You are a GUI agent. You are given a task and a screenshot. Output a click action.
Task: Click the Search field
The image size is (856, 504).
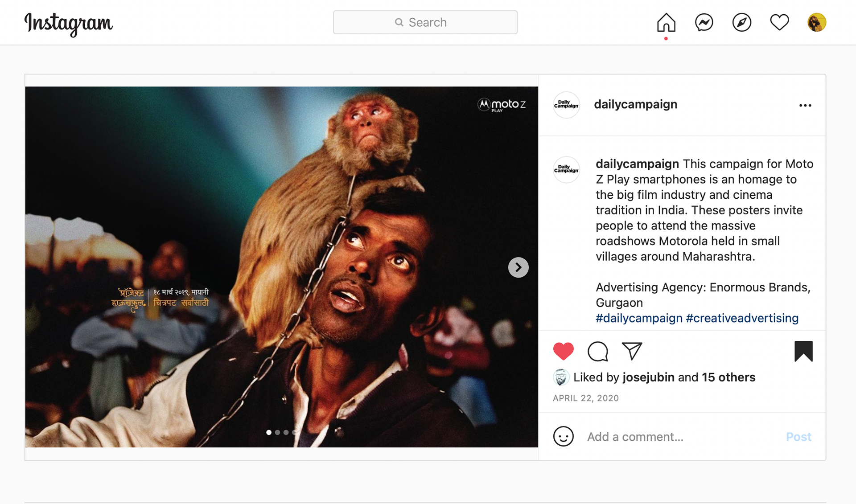(x=425, y=22)
